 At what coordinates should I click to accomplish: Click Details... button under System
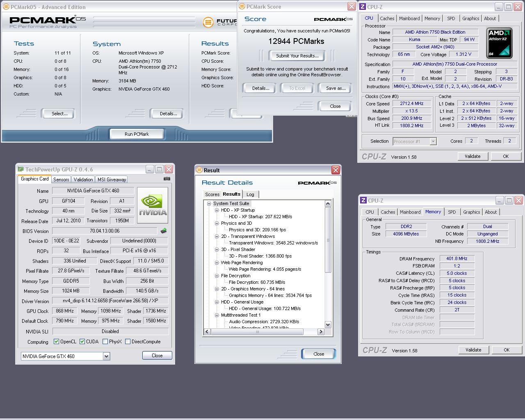168,114
